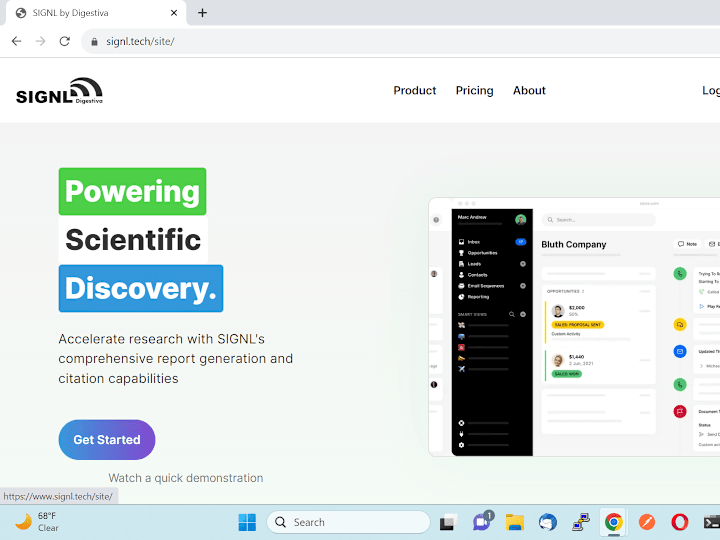Open the Teams chat taskbar icon

coord(482,522)
